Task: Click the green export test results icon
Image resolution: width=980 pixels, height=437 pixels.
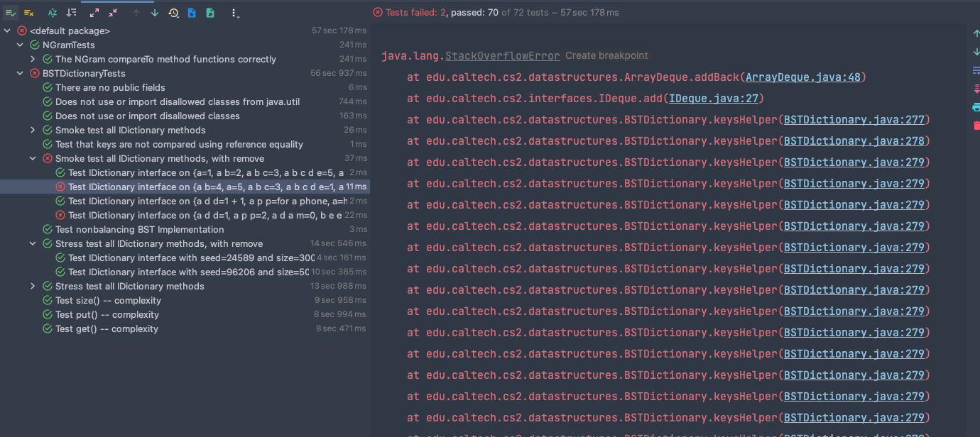Action: pos(210,13)
